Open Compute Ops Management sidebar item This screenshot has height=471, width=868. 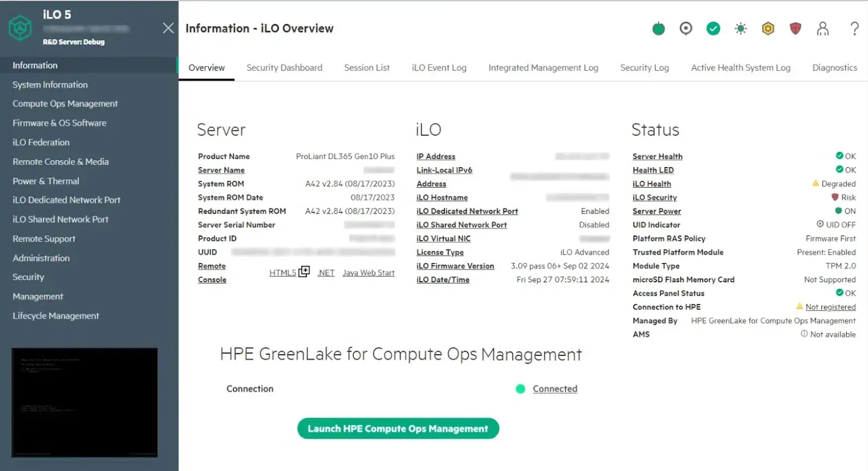click(65, 104)
